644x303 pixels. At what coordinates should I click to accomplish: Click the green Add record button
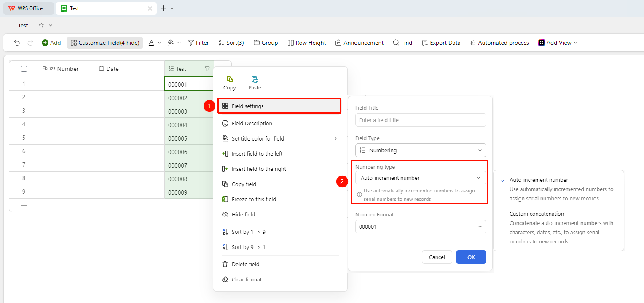pos(51,43)
